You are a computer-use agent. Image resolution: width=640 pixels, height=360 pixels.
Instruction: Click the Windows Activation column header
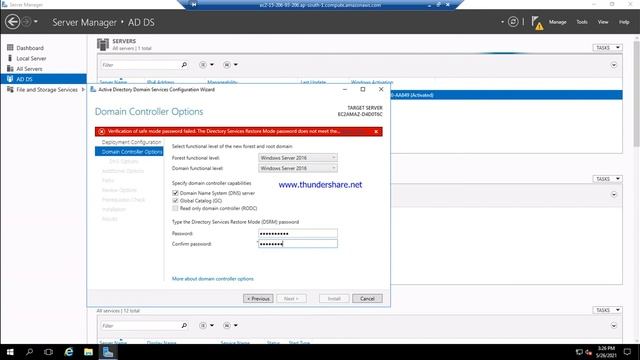coord(372,82)
